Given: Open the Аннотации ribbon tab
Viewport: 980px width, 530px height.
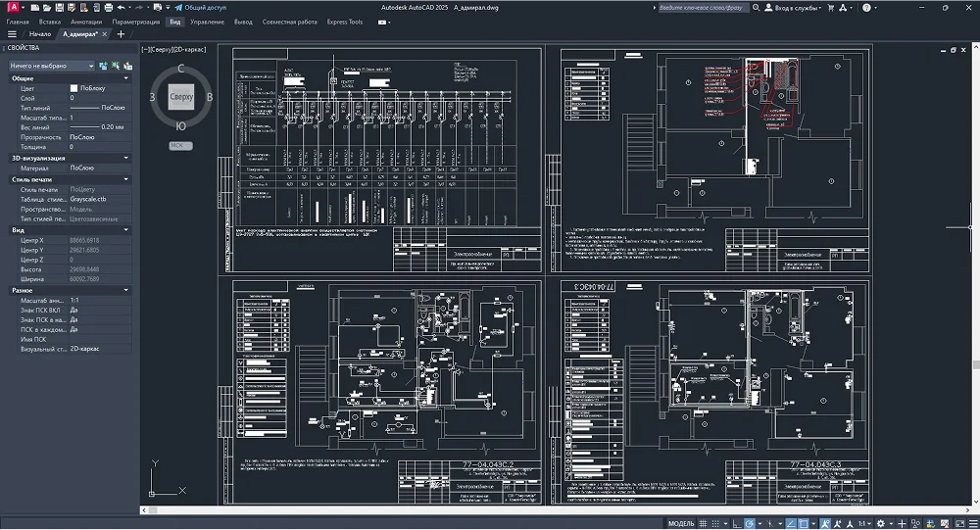Looking at the screenshot, I should [86, 21].
